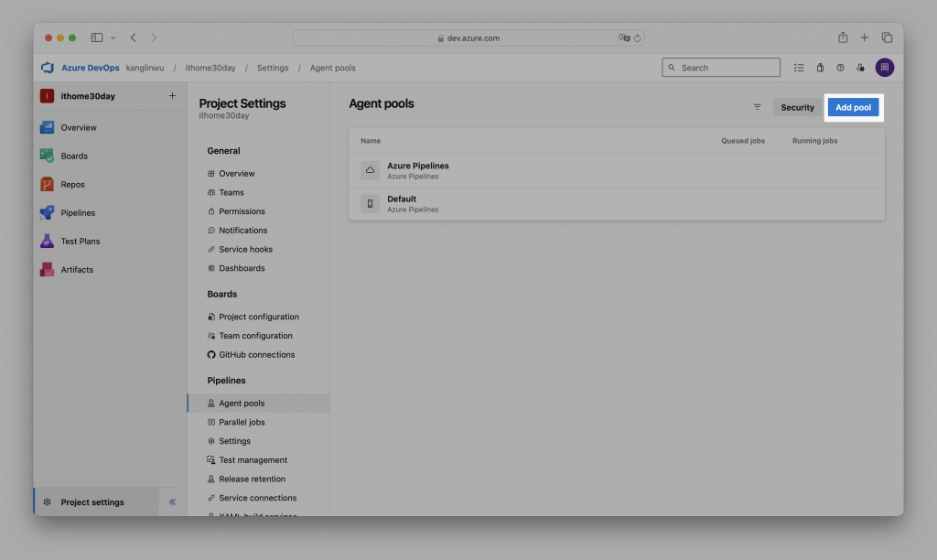Open the Default agent pool row

coord(616,204)
